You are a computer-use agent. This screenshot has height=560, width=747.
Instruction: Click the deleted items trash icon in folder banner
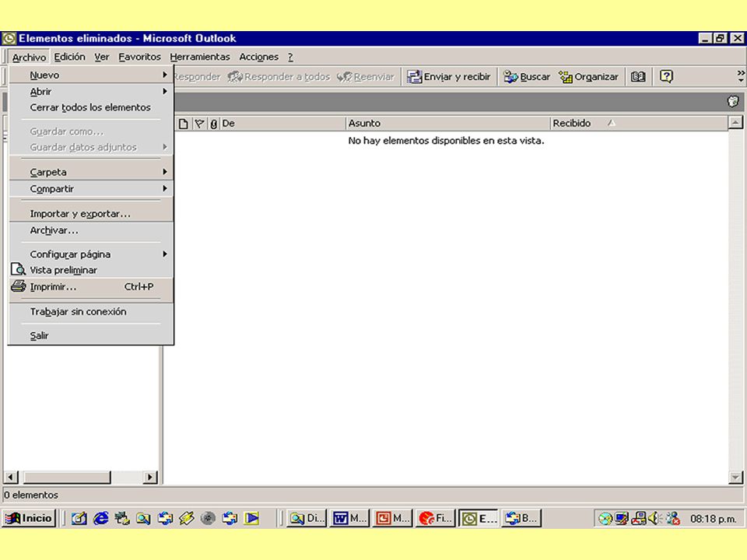click(x=733, y=101)
